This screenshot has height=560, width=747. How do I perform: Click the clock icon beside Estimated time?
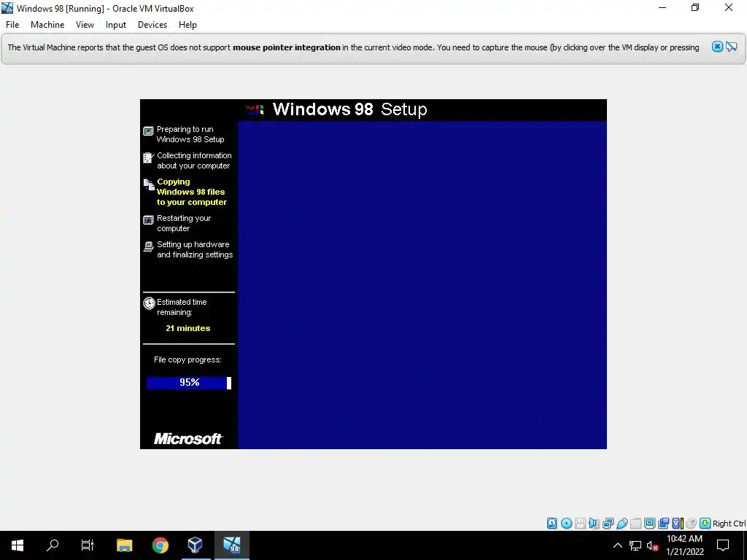149,303
